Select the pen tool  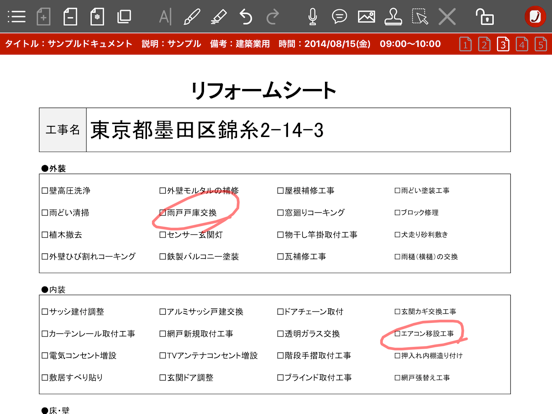coord(192,17)
